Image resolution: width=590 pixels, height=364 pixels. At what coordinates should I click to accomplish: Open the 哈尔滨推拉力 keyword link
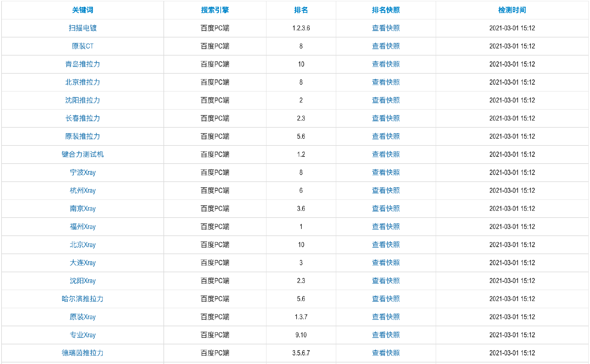click(83, 299)
